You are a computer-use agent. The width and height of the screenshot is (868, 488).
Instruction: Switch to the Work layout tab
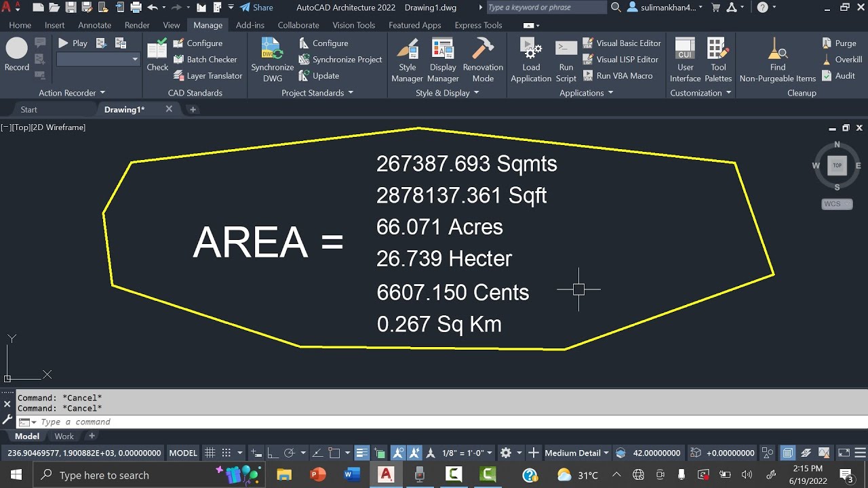click(x=64, y=436)
